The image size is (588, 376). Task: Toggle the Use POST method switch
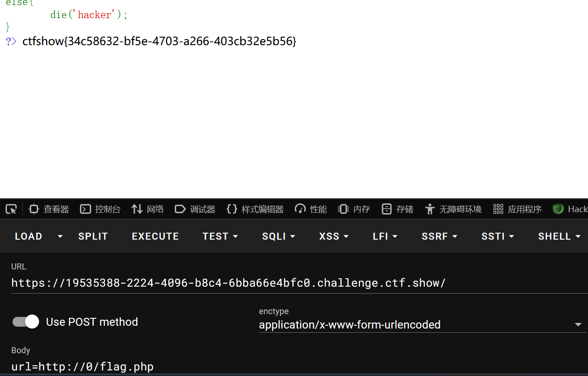pyautogui.click(x=26, y=322)
